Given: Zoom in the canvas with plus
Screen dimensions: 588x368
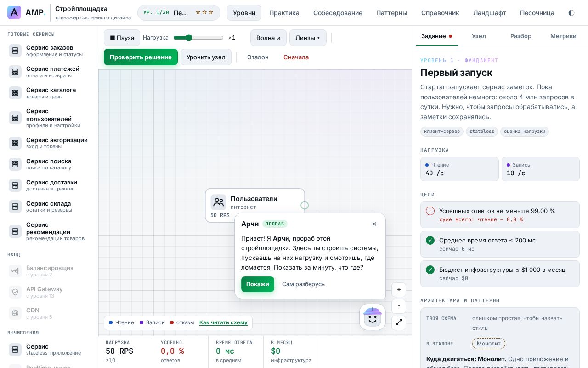Looking at the screenshot, I should (x=399, y=289).
